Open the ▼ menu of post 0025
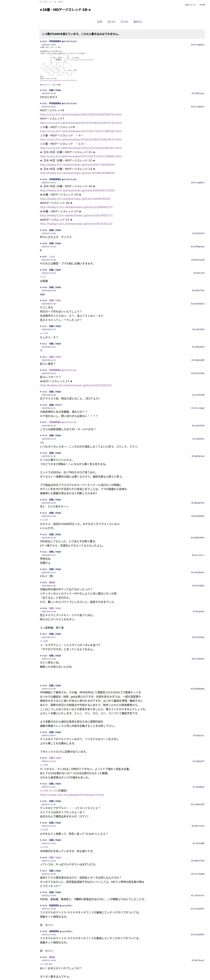210x980 pixels. 41,582
